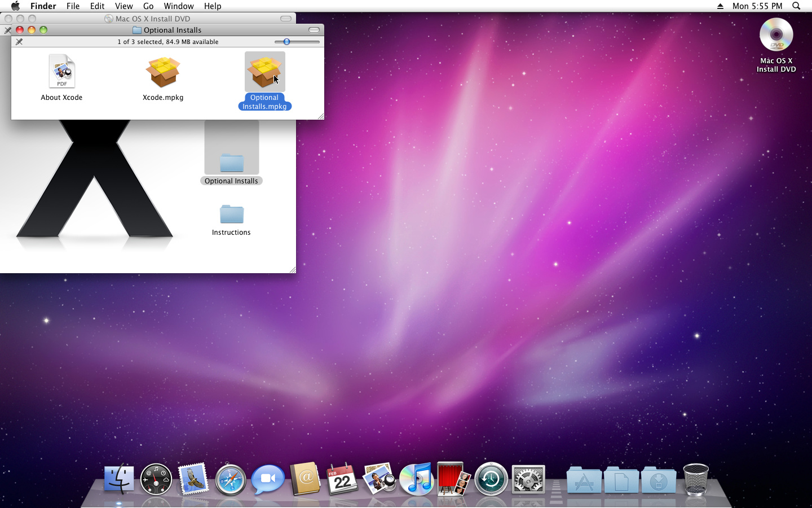Open Safari from the Dock
The width and height of the screenshot is (812, 508).
click(231, 480)
